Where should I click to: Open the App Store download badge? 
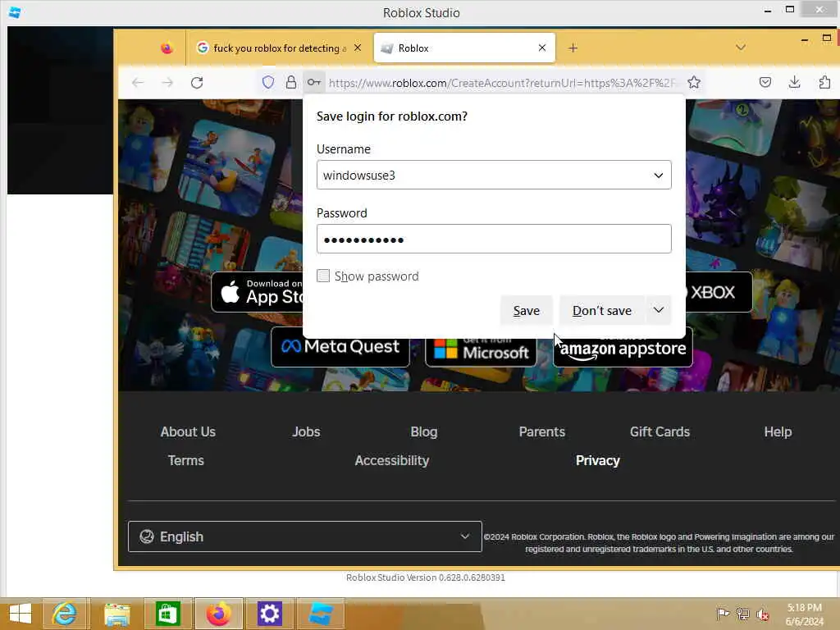click(x=257, y=293)
